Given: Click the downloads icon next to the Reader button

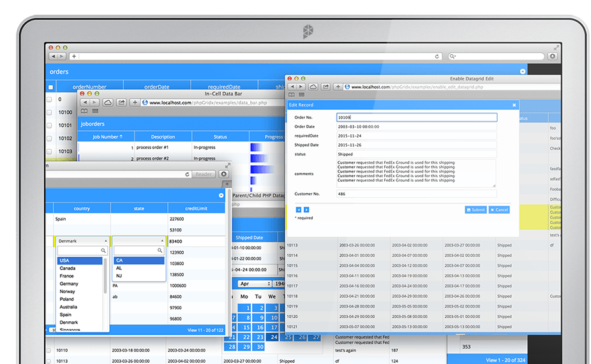Looking at the screenshot, I should (x=224, y=174).
